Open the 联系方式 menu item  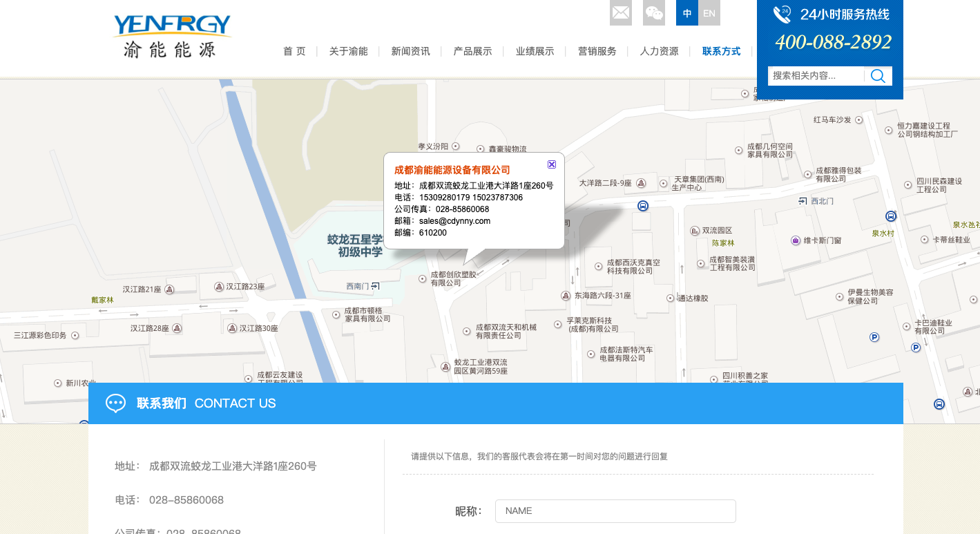point(722,51)
